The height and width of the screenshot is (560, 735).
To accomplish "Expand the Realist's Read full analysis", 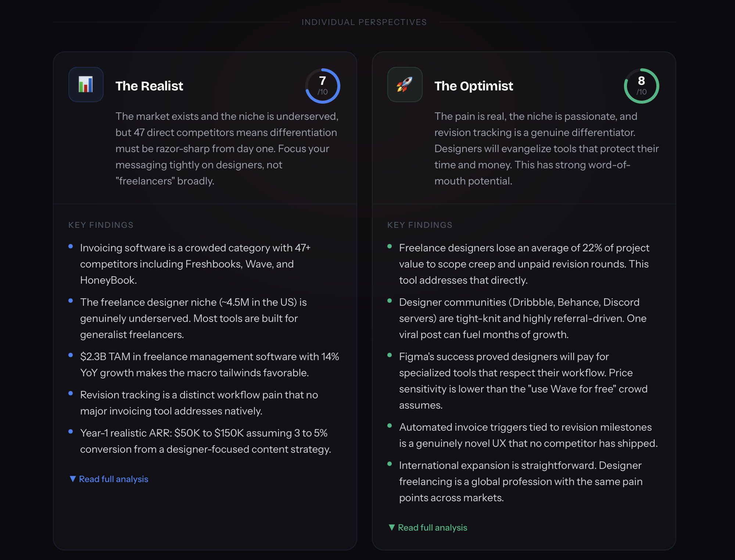I will click(x=113, y=479).
